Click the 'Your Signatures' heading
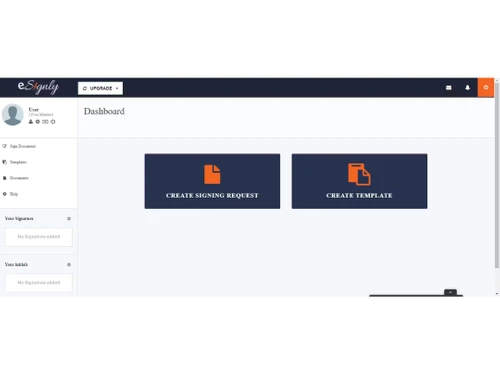 point(19,219)
